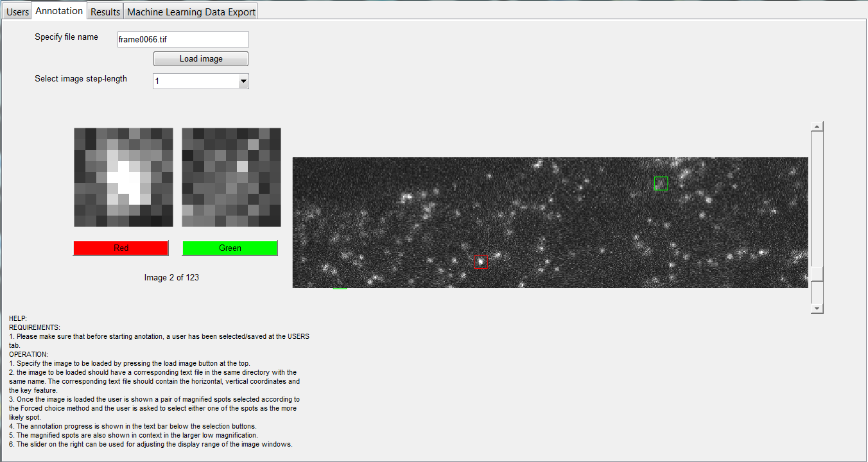Open the Results tab
The image size is (868, 462).
(105, 12)
